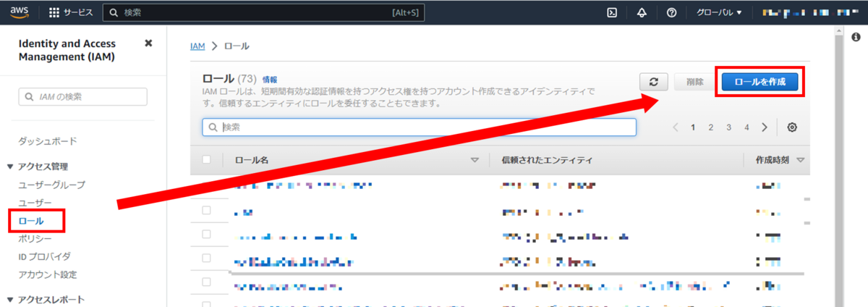Viewport: 868px width, 307px height.
Task: Open the グローバル region dropdown
Action: 718,12
